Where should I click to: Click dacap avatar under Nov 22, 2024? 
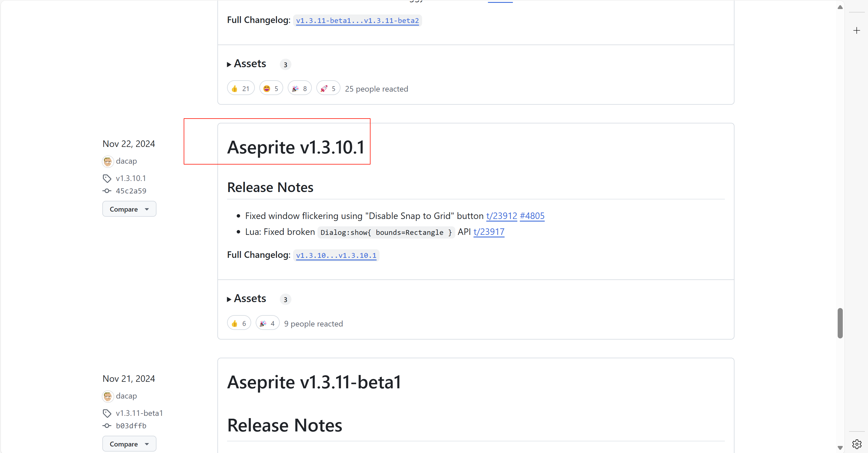108,161
